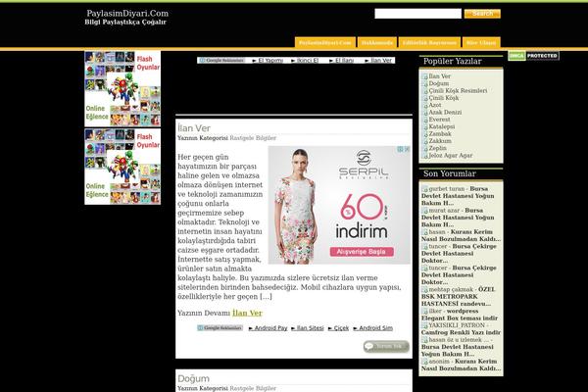Open Zeplin popular post

tap(438, 148)
